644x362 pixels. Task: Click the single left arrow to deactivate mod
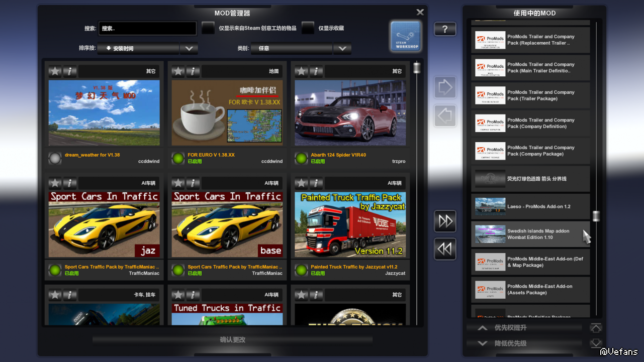click(445, 116)
